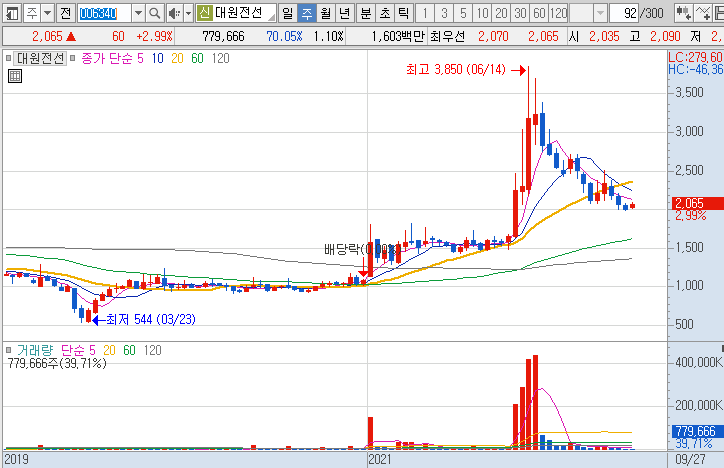
Task: Click price MA 20 orange legend
Action: [x=177, y=58]
